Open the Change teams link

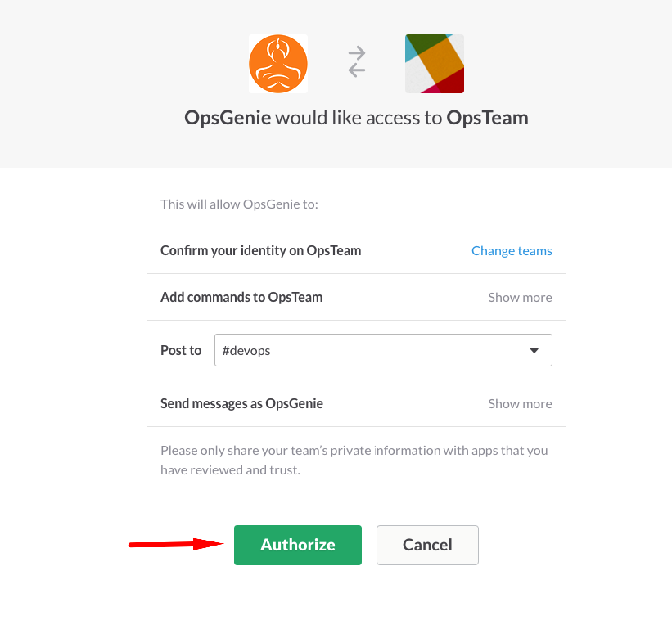coord(512,250)
